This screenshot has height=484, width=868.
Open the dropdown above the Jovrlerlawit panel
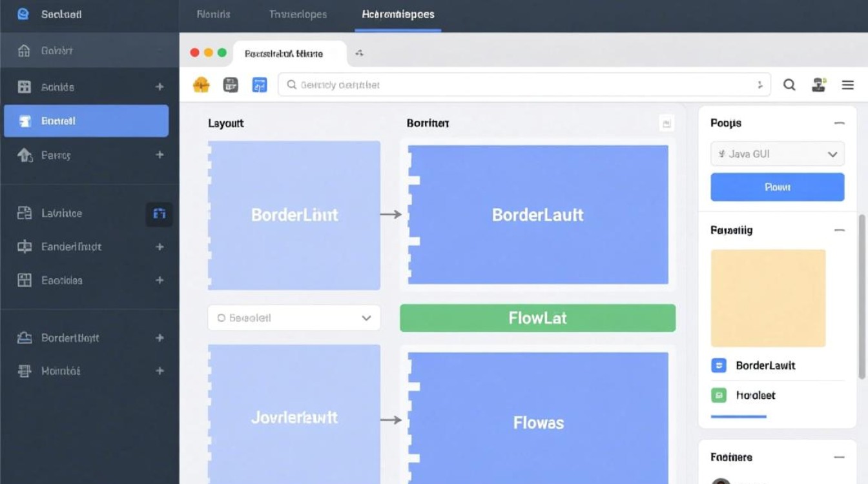pyautogui.click(x=294, y=318)
